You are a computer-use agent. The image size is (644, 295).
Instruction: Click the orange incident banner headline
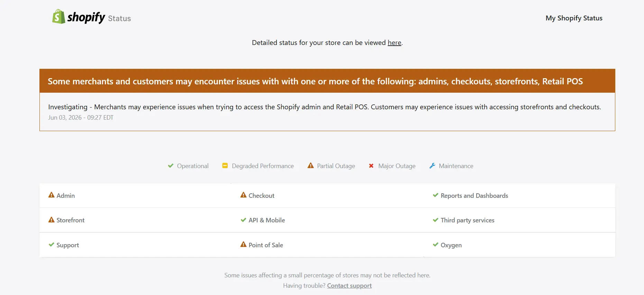pos(315,81)
